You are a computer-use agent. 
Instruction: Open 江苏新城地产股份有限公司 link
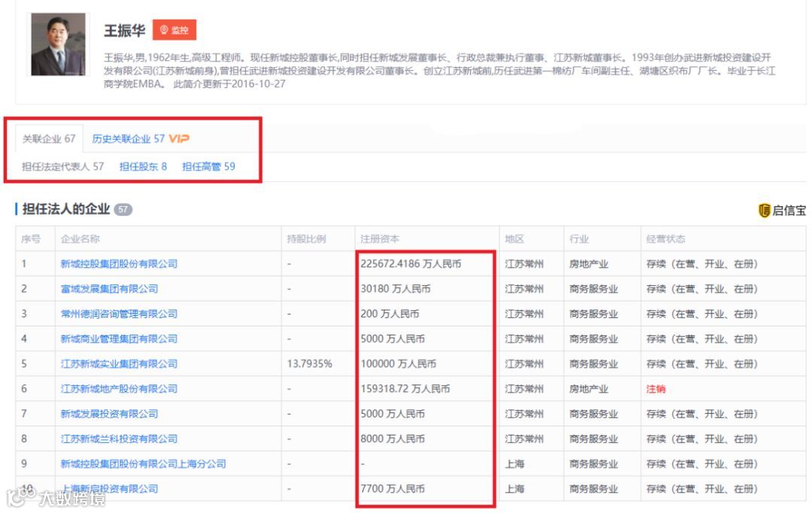coord(119,389)
